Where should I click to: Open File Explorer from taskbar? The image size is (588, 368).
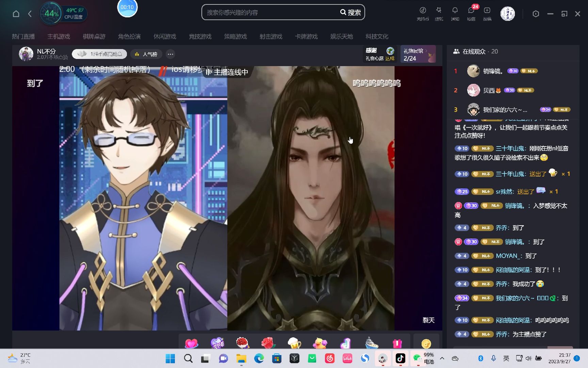point(241,358)
